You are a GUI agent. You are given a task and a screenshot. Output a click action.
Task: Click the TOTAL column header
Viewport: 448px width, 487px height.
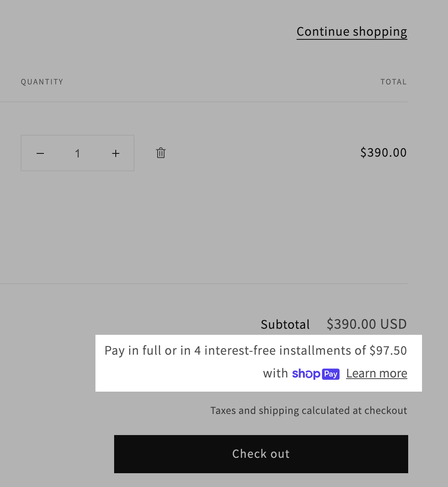tap(393, 82)
